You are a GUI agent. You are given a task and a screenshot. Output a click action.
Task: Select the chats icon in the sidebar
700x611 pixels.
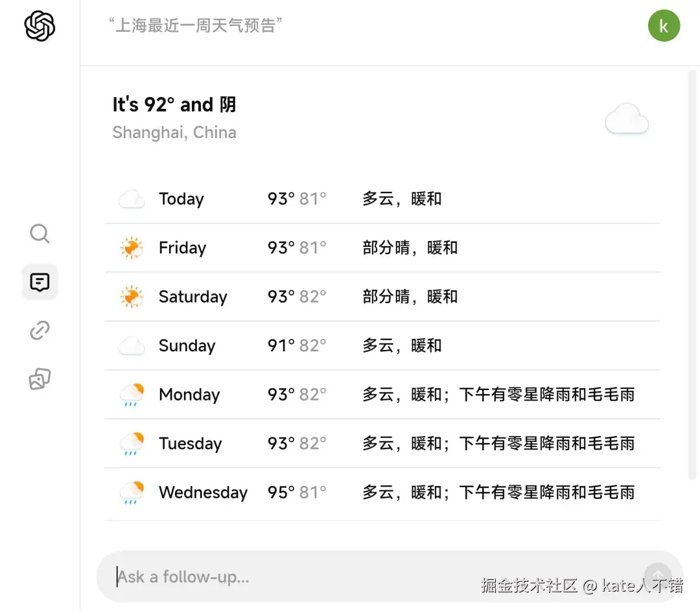point(40,282)
